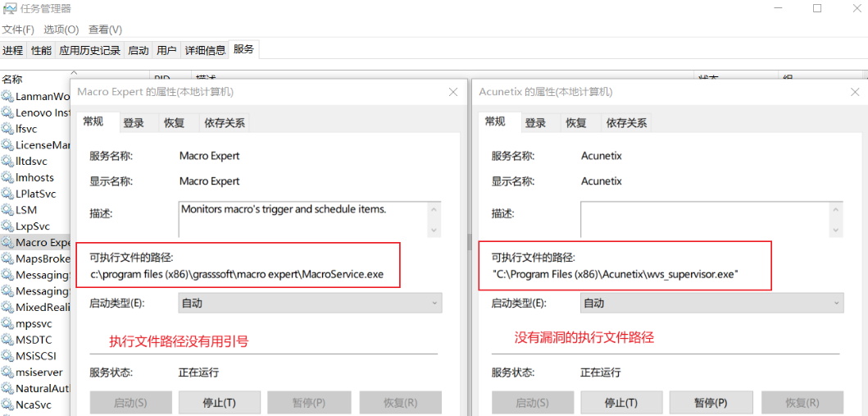Click gear icon beside MSiSCSI service

pyautogui.click(x=7, y=355)
